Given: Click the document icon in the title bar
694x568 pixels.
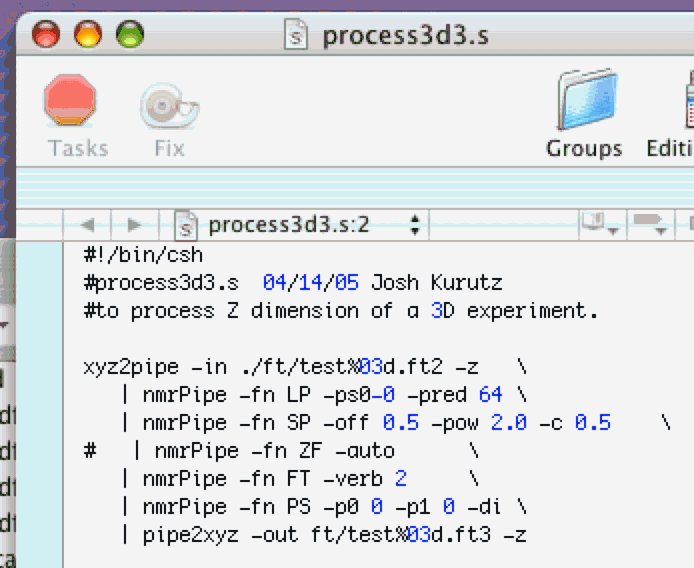Looking at the screenshot, I should click(296, 37).
